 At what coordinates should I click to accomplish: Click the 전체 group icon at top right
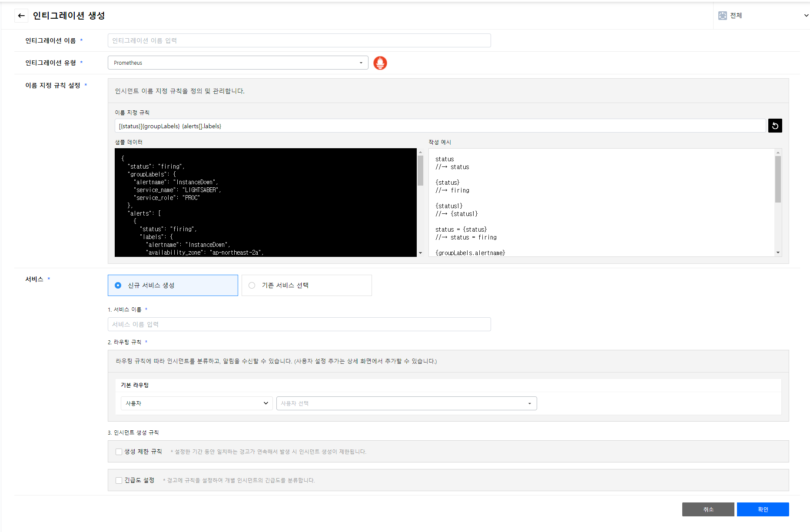(x=722, y=16)
